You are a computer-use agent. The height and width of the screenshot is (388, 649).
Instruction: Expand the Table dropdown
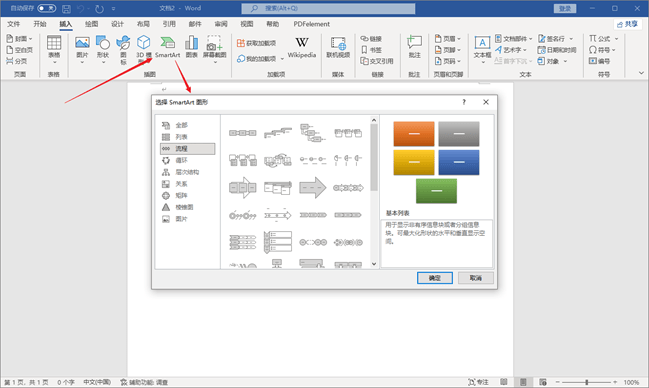coord(54,63)
